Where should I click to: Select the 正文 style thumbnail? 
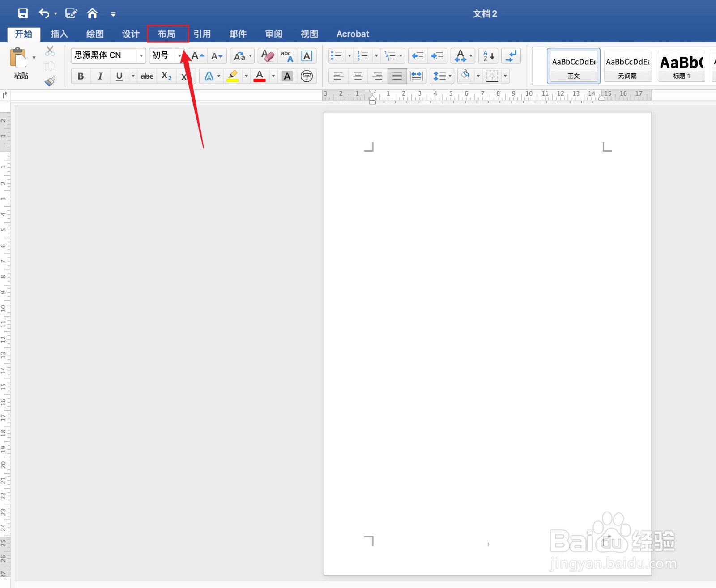point(573,66)
